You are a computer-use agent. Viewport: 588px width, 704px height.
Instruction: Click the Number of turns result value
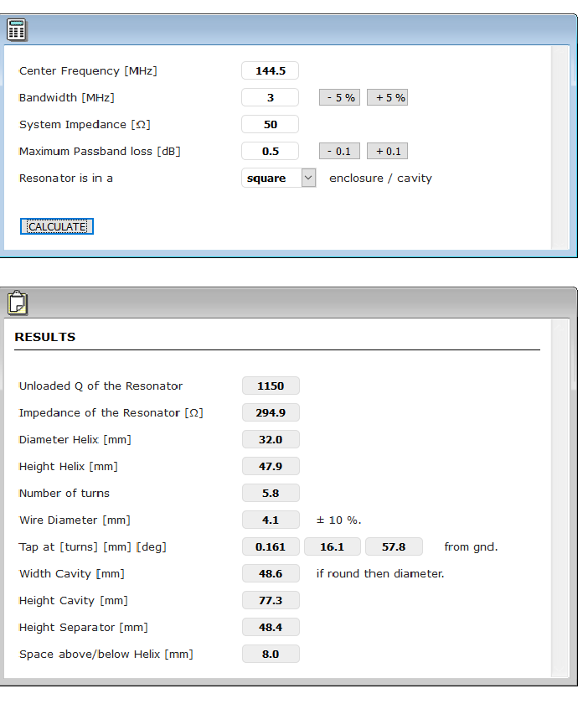click(x=270, y=494)
